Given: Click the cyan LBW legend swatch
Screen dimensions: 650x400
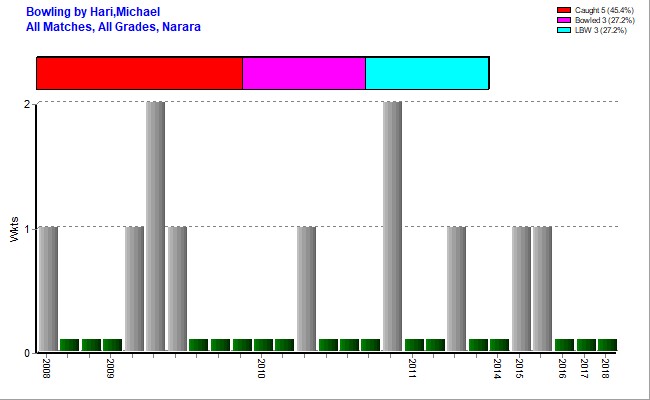Looking at the screenshot, I should pyautogui.click(x=564, y=30).
